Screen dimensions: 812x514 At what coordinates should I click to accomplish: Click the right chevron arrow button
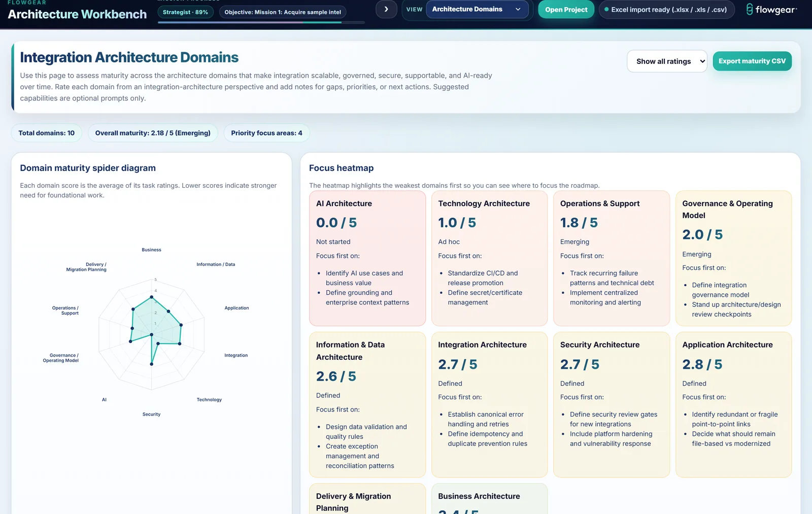click(x=386, y=9)
